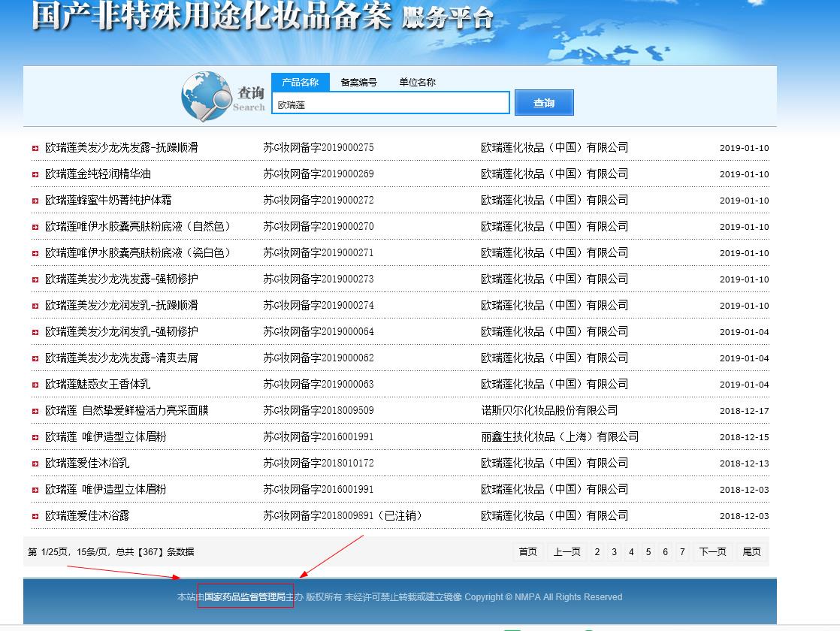Viewport: 840px width, 631px height.
Task: Open 欧瑞莲魅惑女王香体乳 record
Action: point(98,384)
